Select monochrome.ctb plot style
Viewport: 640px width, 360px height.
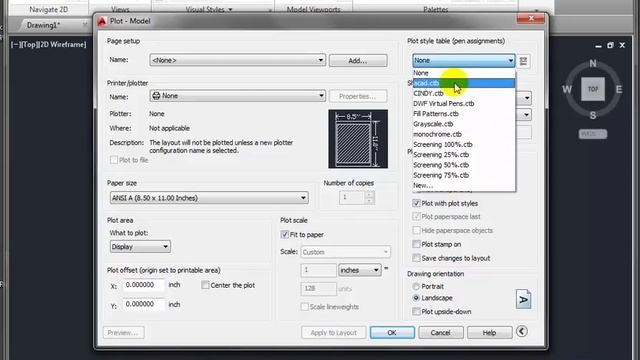pos(464,134)
